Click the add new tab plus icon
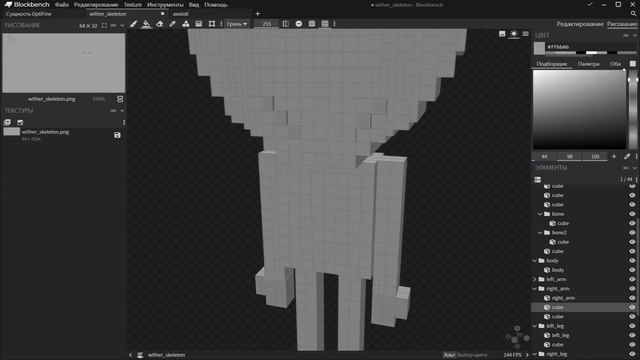640x360 pixels. pos(258,13)
